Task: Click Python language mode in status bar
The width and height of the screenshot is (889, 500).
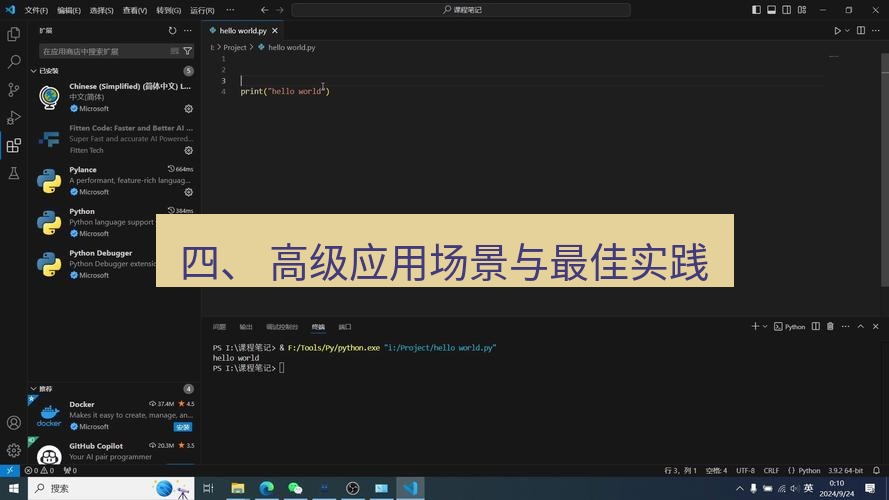Action: [x=809, y=471]
